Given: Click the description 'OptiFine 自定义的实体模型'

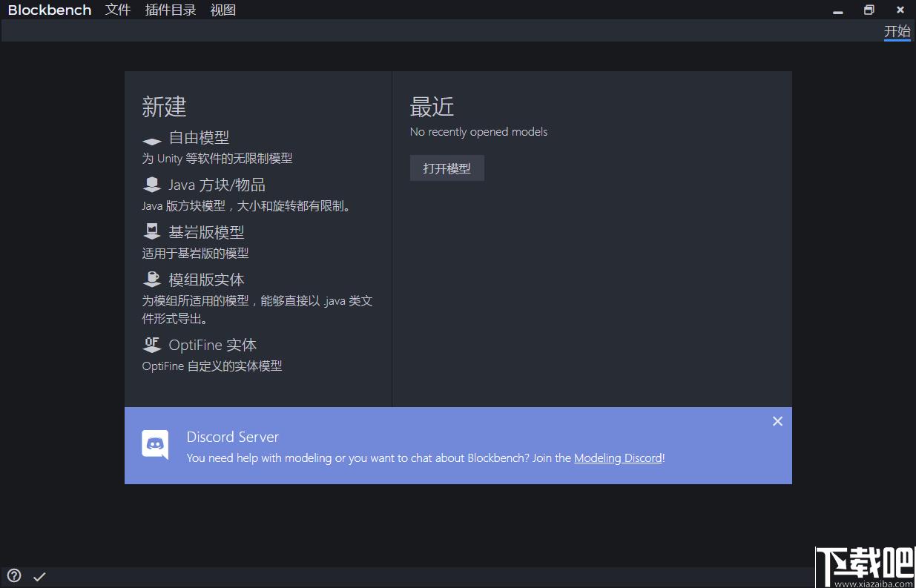Looking at the screenshot, I should click(x=212, y=366).
